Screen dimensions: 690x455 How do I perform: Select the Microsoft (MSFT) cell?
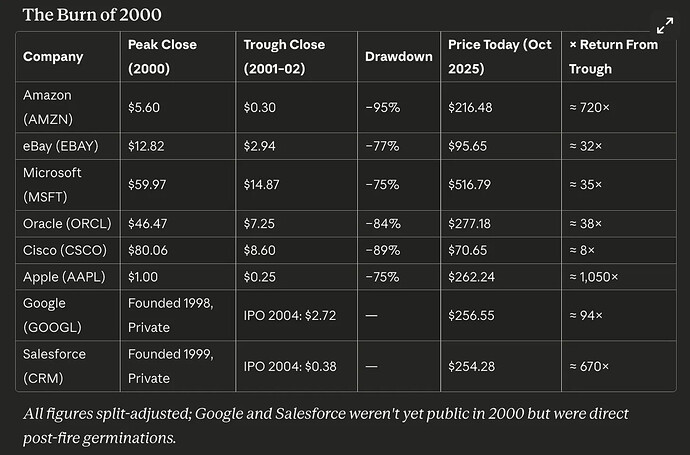click(52, 186)
